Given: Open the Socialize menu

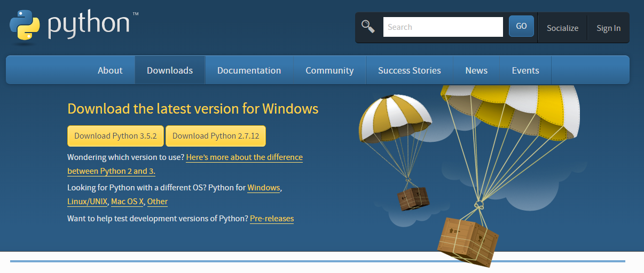Looking at the screenshot, I should tap(562, 28).
